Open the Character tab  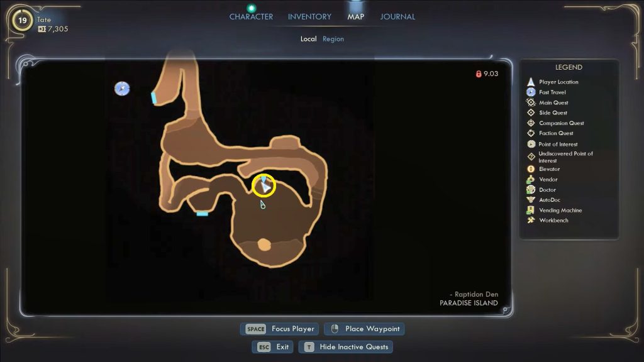251,16
